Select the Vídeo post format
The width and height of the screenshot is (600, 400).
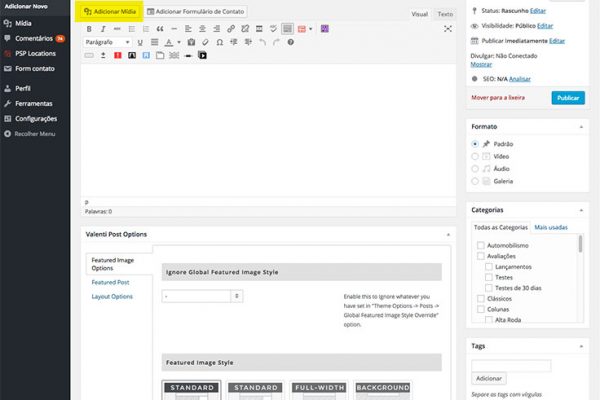pyautogui.click(x=476, y=156)
